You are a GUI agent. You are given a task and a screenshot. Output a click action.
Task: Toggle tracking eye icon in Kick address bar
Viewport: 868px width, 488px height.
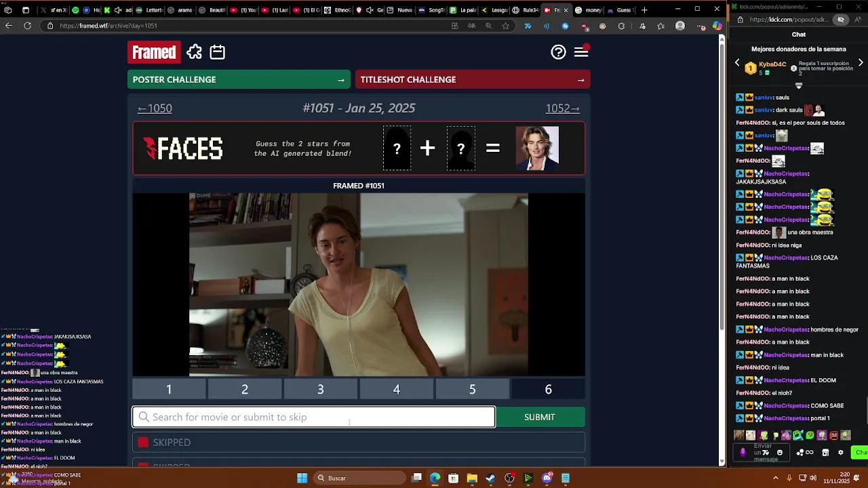click(x=841, y=20)
